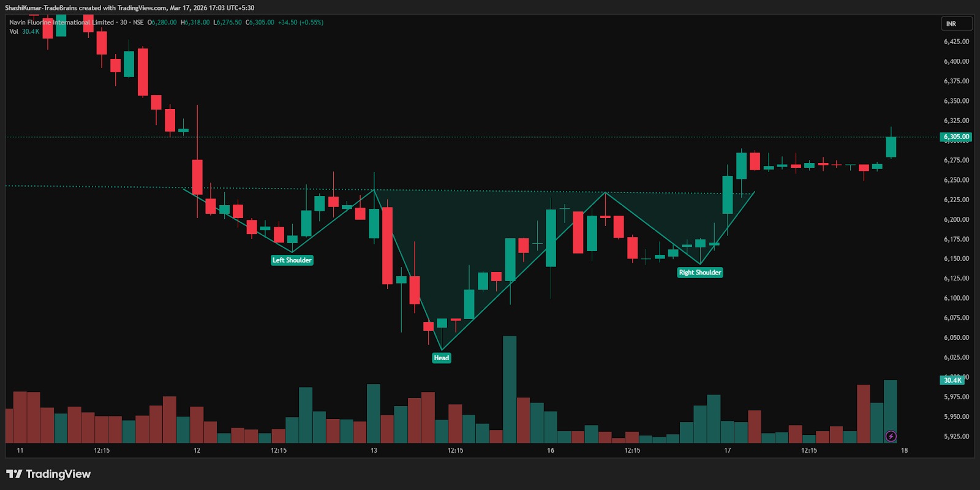Click date 17 on the time axis
Viewport: 980px width, 490px height.
(728, 450)
